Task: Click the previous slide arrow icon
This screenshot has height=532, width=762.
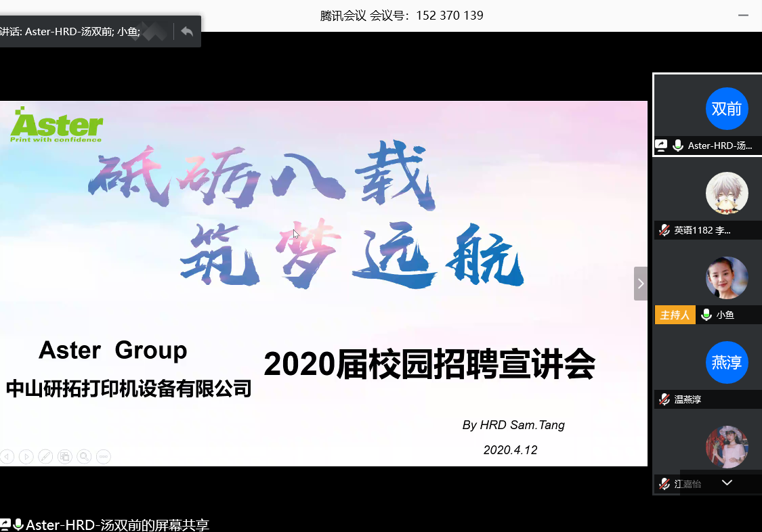Action: click(x=7, y=457)
